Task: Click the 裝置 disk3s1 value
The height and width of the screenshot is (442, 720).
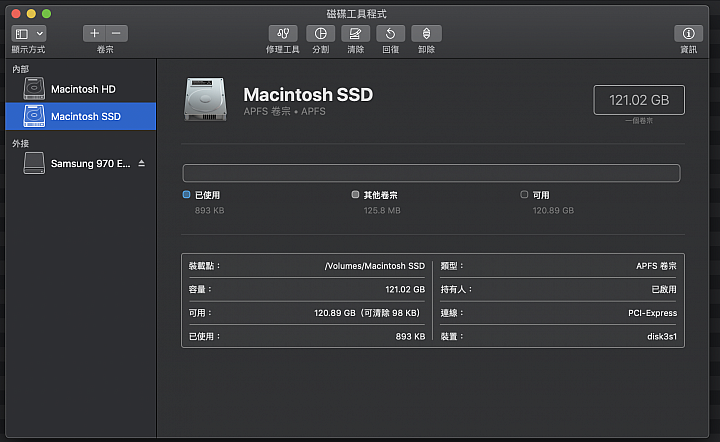Action: point(662,336)
